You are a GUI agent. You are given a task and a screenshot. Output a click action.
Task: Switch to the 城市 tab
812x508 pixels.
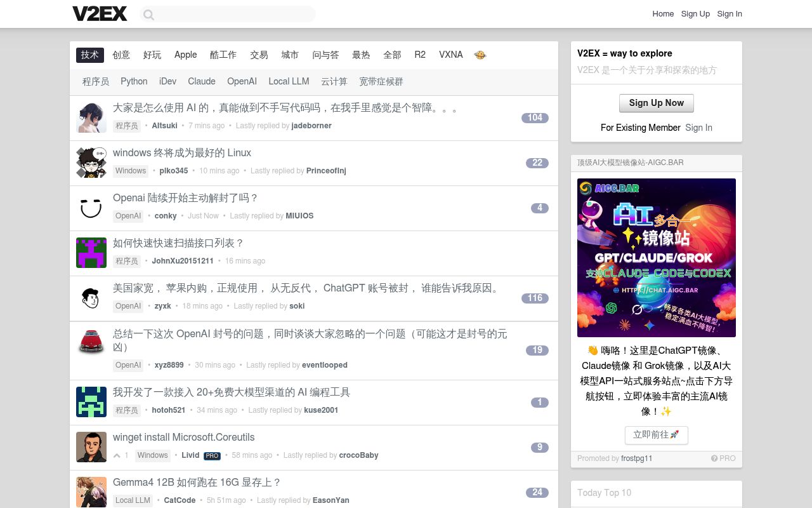coord(290,55)
